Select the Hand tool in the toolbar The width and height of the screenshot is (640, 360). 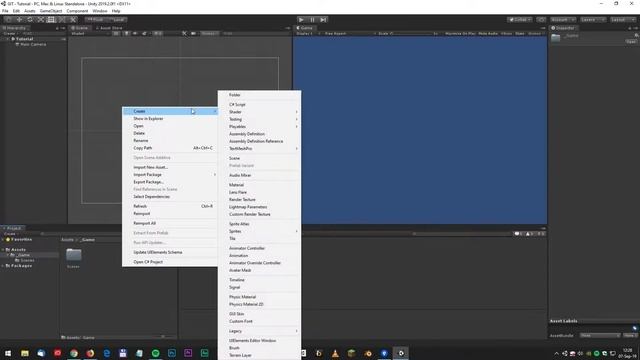coord(8,20)
